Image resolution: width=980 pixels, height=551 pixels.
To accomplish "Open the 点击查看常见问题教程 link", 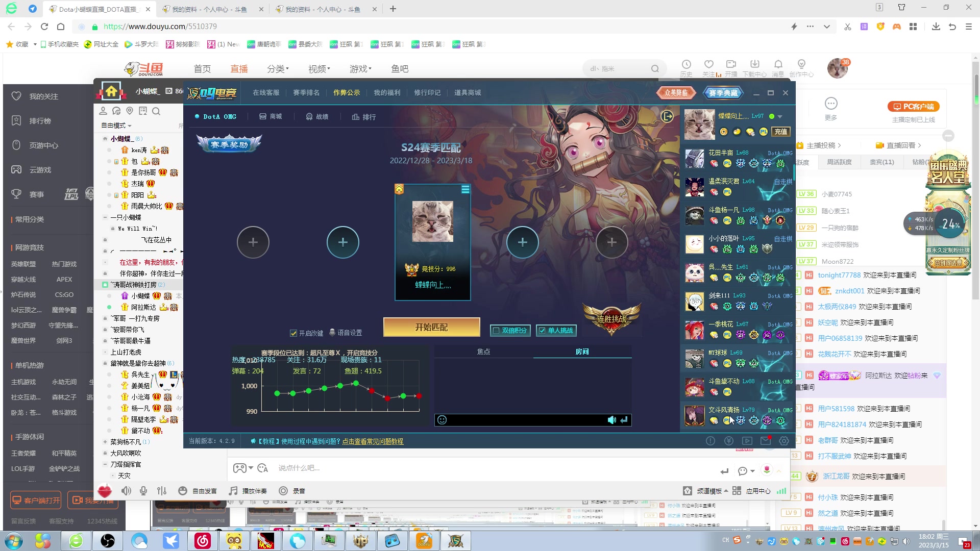I will (x=373, y=441).
